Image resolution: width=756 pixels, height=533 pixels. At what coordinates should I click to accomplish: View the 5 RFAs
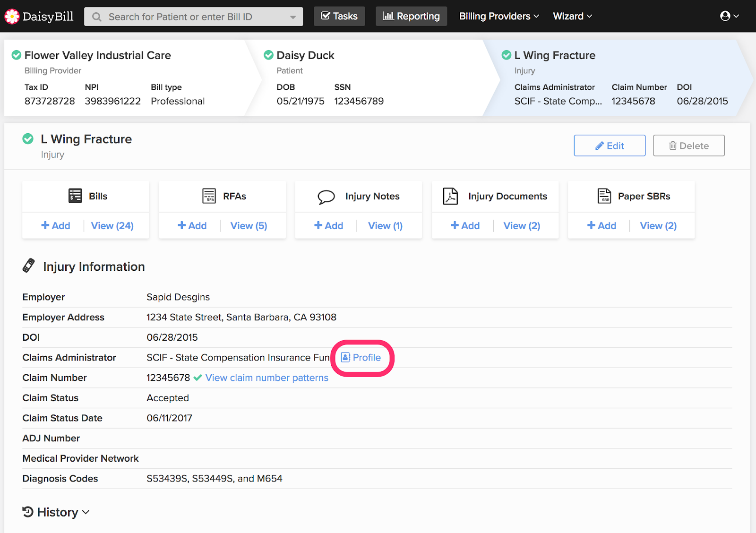click(x=249, y=226)
